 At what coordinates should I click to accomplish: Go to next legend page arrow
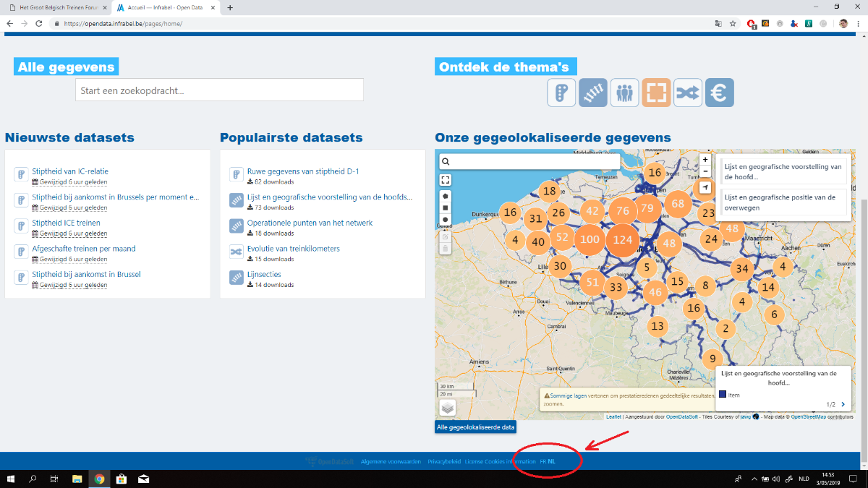pos(843,405)
